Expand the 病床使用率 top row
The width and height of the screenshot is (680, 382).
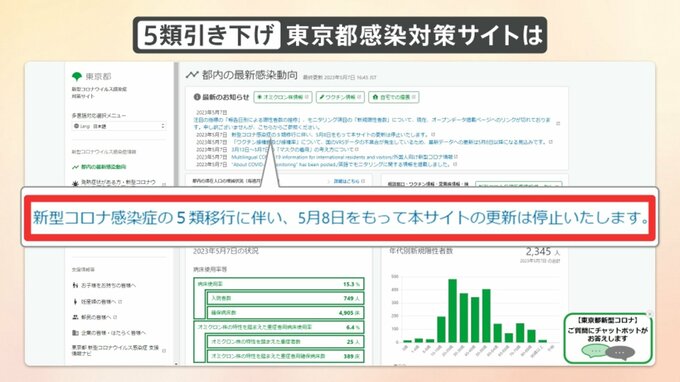[x=278, y=284]
